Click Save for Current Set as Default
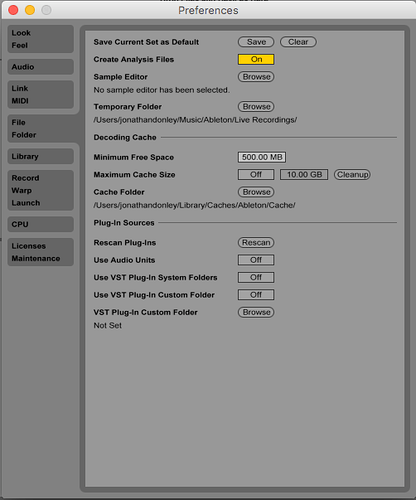This screenshot has width=416, height=500. coord(256,42)
